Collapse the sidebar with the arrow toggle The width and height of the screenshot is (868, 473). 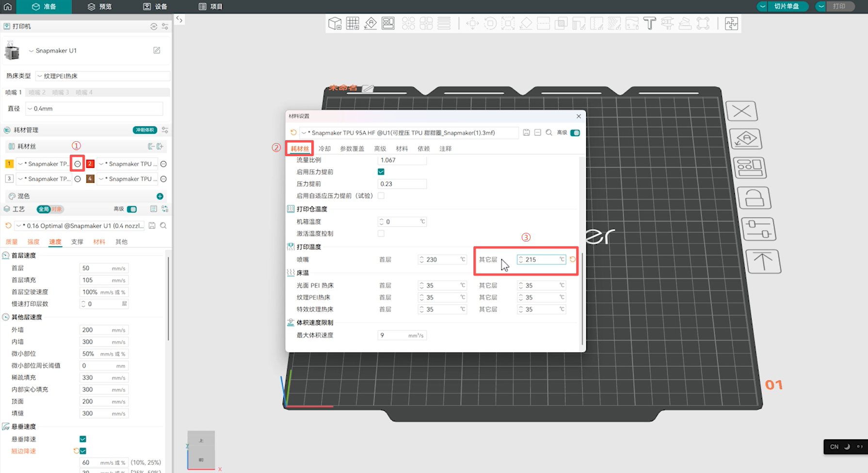[179, 19]
